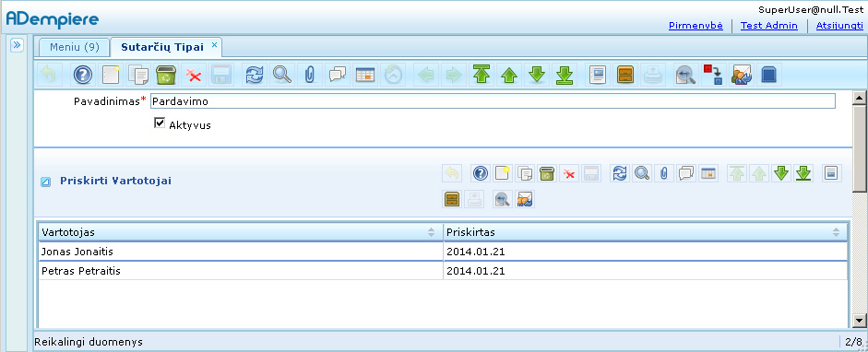The width and height of the screenshot is (868, 352).
Task: Open Find in Priskirti Vartotojai toolbar
Action: pos(642,173)
